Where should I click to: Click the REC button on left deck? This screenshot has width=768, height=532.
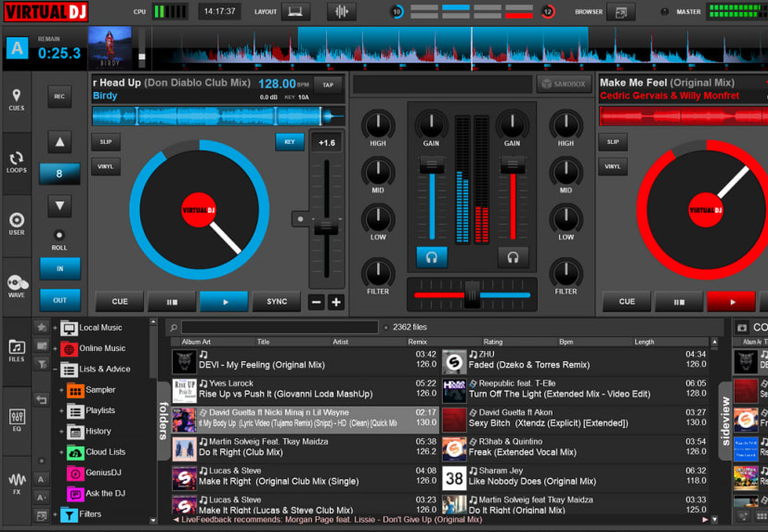pyautogui.click(x=59, y=97)
